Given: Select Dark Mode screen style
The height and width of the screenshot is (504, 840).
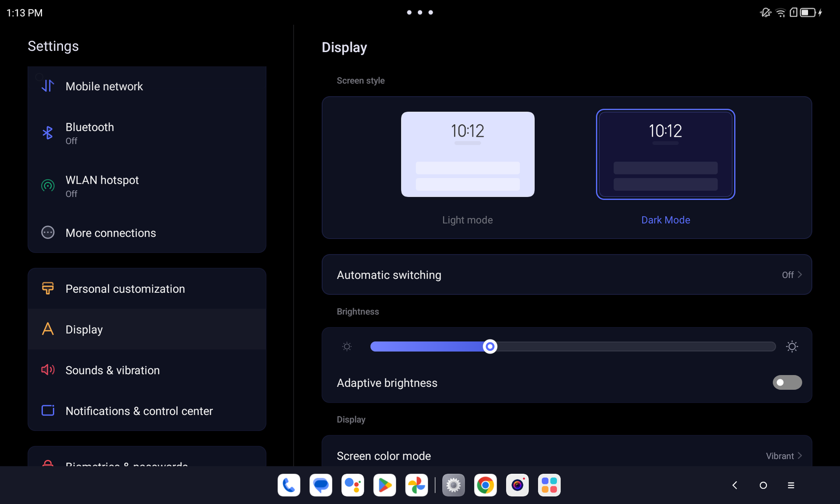Looking at the screenshot, I should click(x=665, y=154).
